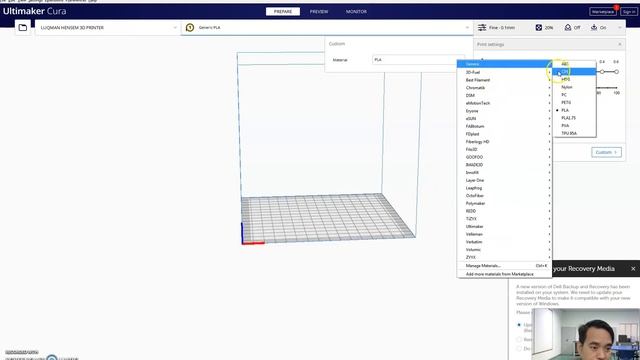Viewport: 640px width, 360px height.
Task: Click the layer height slider's 0.6 handle
Action: (x=616, y=72)
